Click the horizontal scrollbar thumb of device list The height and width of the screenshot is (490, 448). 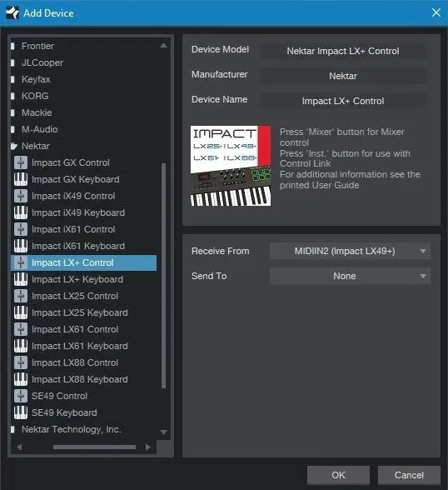[94, 447]
